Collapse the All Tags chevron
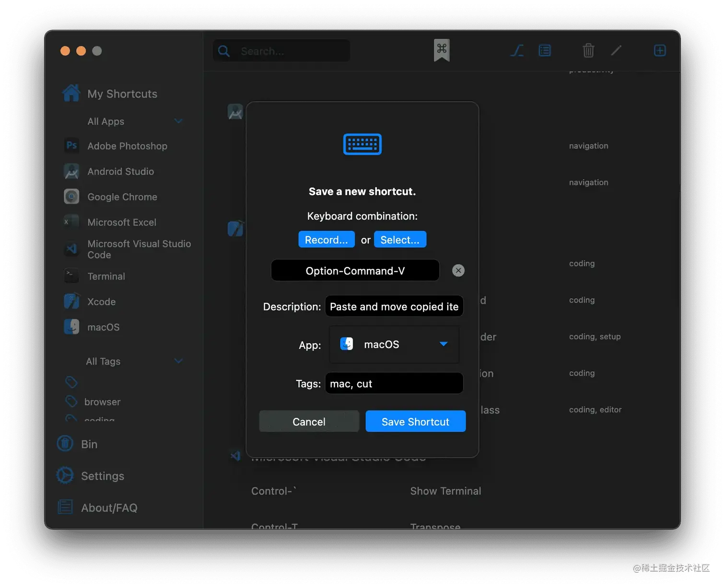 tap(178, 361)
